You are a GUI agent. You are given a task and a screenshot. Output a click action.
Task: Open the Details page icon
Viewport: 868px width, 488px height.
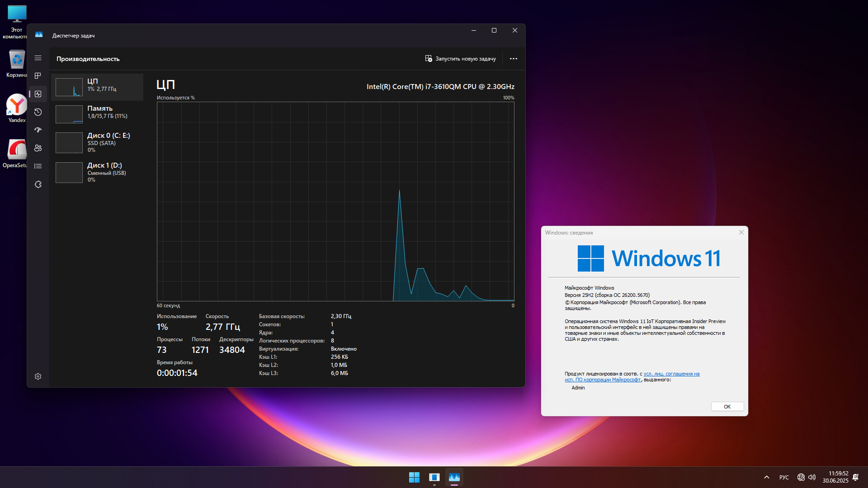coord(38,166)
